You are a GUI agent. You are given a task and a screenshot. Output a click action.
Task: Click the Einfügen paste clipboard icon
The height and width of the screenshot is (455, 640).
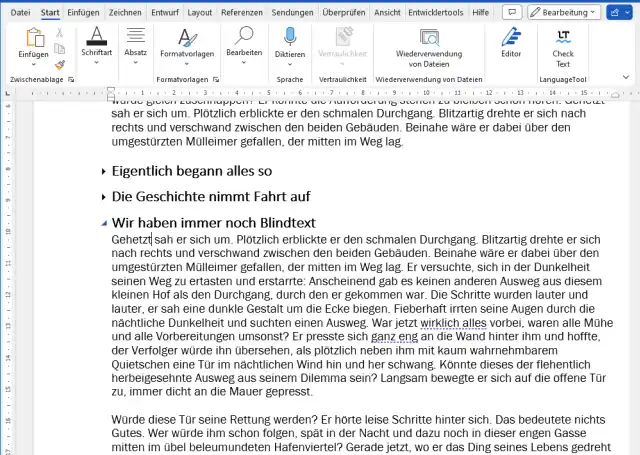pyautogui.click(x=33, y=39)
